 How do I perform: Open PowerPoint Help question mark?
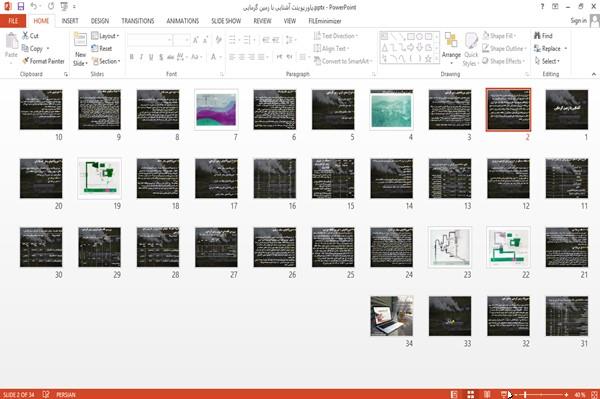[x=542, y=7]
